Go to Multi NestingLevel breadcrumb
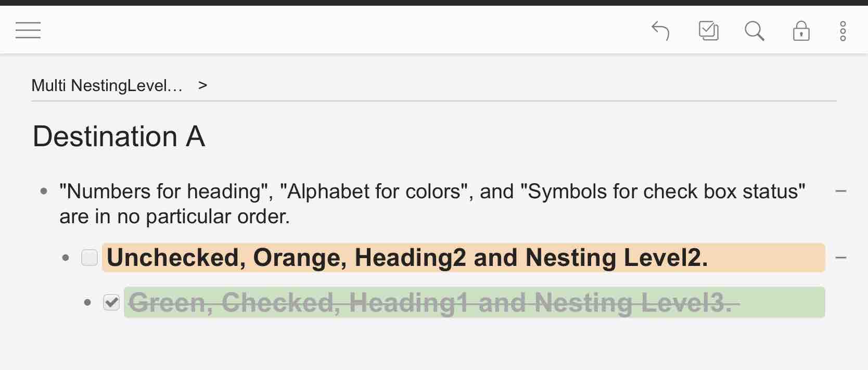The height and width of the screenshot is (370, 868). point(107,85)
